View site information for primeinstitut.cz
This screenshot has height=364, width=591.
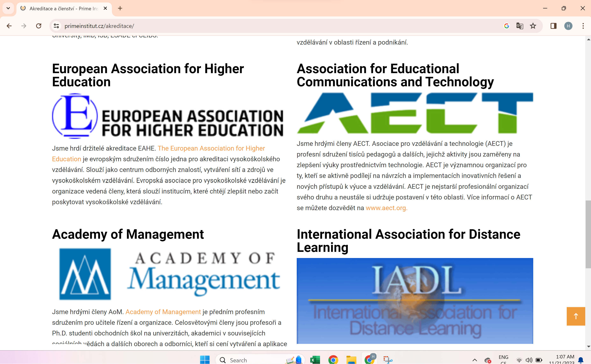56,26
